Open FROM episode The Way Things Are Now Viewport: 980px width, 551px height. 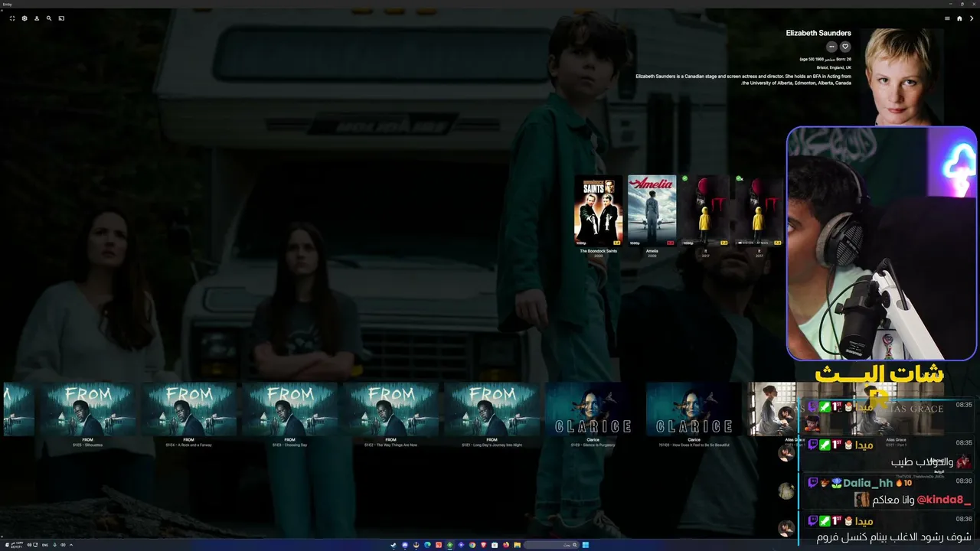point(390,409)
